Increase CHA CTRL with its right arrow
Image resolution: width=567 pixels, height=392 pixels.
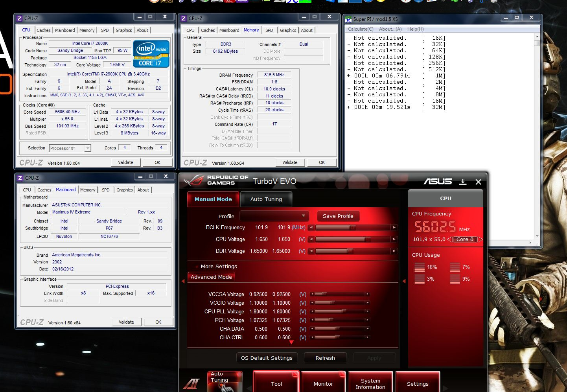click(368, 337)
